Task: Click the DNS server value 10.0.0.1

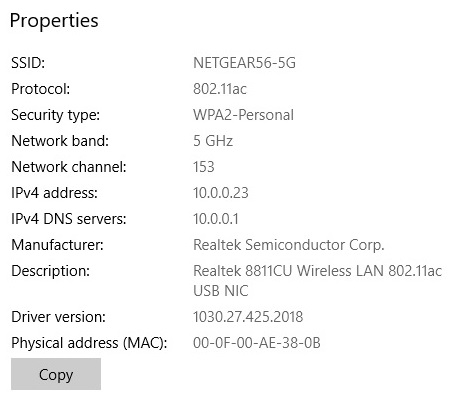Action: tap(216, 219)
